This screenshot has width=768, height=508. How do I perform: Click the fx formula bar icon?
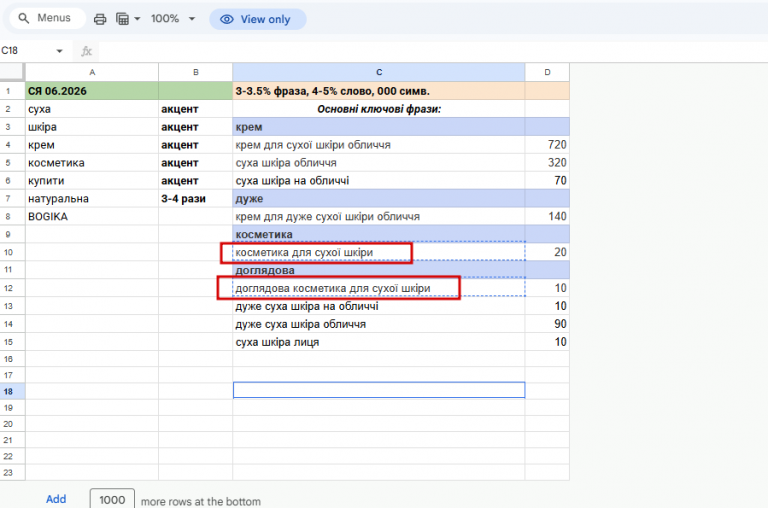(x=87, y=51)
